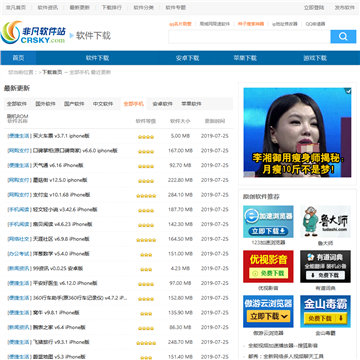The width and height of the screenshot is (360, 360).
Task: Open the v4.6.23 iPhone版 reading app entry
Action: pos(63,224)
